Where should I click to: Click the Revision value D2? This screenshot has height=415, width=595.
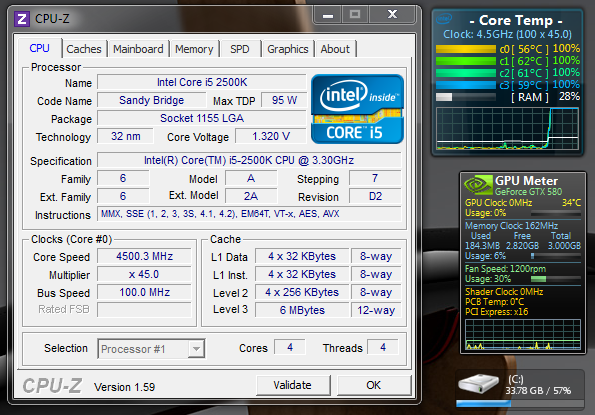375,196
